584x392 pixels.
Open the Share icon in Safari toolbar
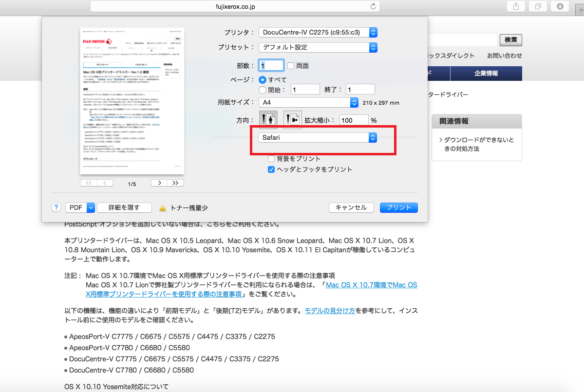coord(516,6)
